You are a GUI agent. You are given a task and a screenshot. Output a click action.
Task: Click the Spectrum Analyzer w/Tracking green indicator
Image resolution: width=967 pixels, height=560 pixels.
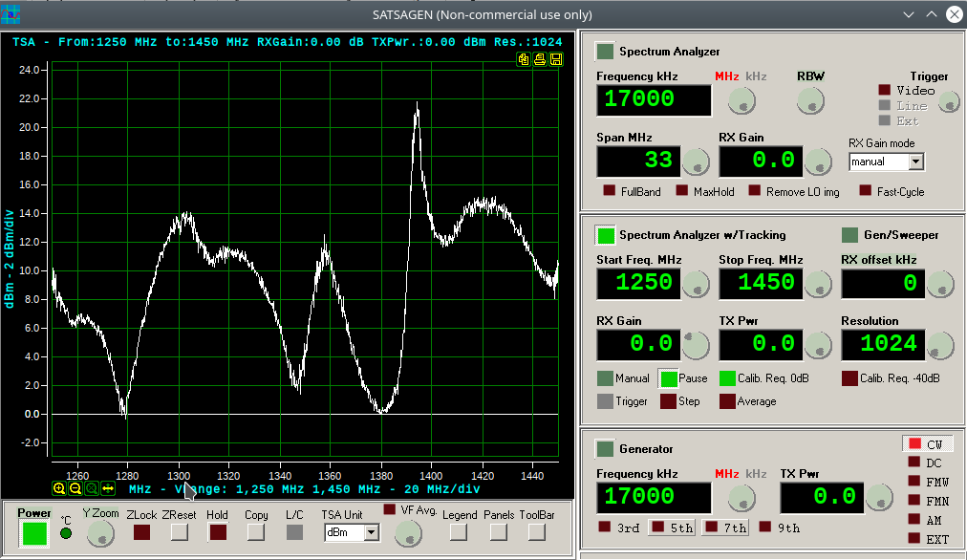pos(605,235)
